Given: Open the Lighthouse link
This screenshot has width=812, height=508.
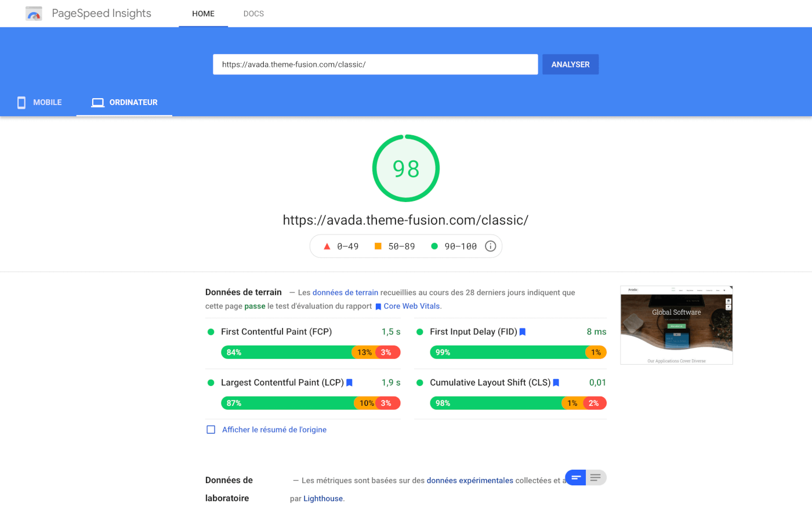Looking at the screenshot, I should pos(323,499).
